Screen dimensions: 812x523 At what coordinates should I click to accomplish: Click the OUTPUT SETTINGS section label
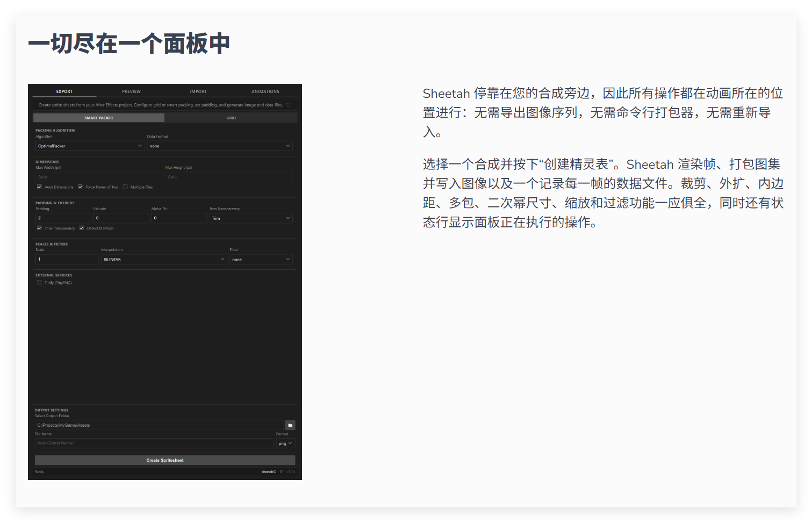tap(52, 410)
